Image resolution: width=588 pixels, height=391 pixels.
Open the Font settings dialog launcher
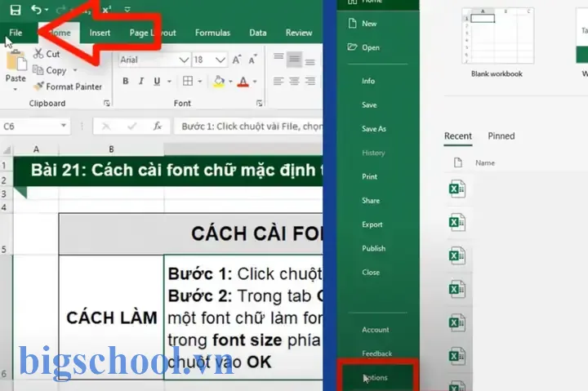(260, 104)
